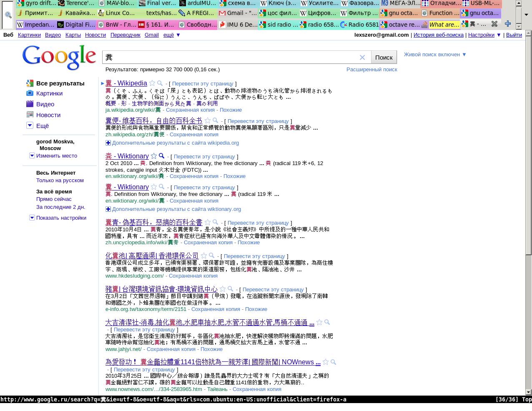This screenshot has height=411, width=532.
Task: Click the preview magnifier beside 糞 - Wikipedia
Action: pos(160,83)
